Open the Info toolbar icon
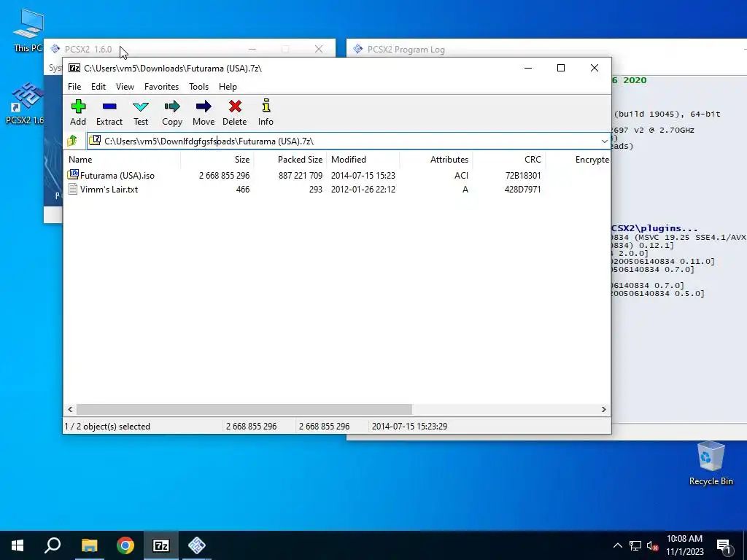The image size is (747, 560). (x=266, y=106)
